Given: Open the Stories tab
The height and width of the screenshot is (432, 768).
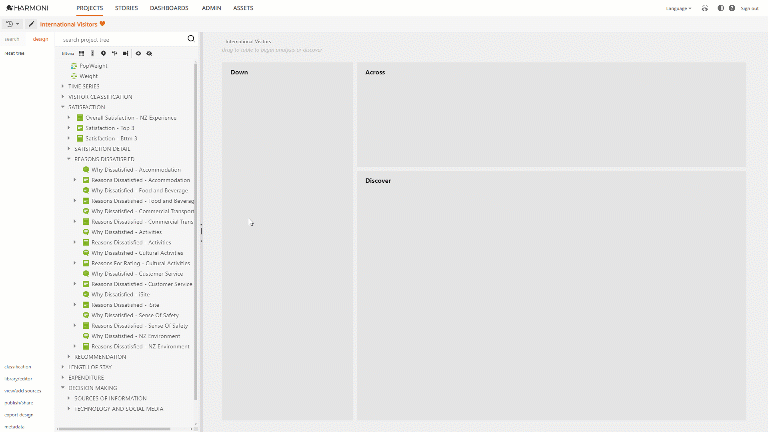Looking at the screenshot, I should pos(126,8).
